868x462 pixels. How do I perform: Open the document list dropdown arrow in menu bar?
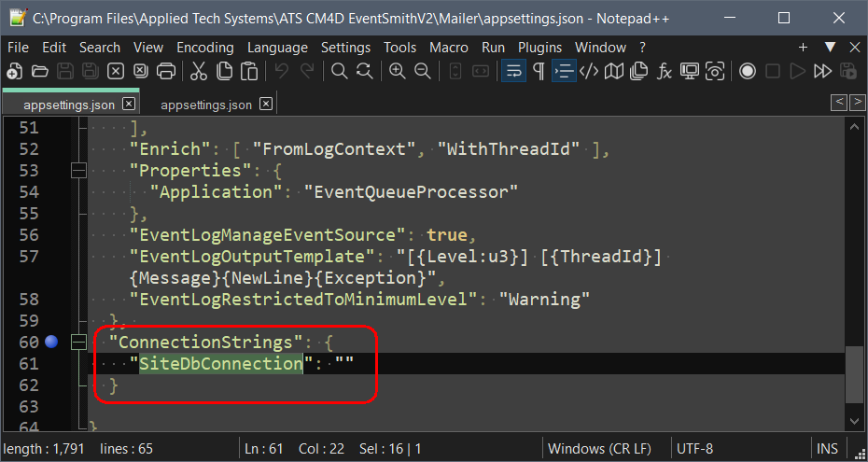pyautogui.click(x=829, y=48)
